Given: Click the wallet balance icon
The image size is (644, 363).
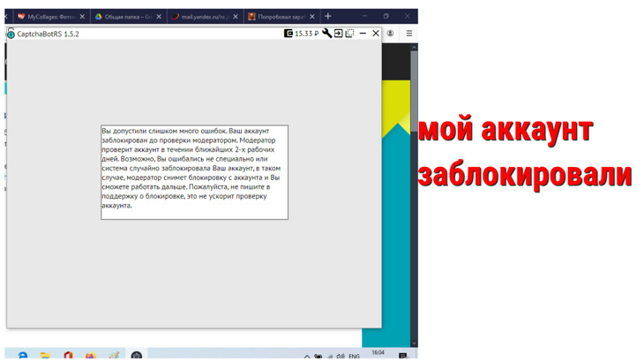Looking at the screenshot, I should coord(288,34).
